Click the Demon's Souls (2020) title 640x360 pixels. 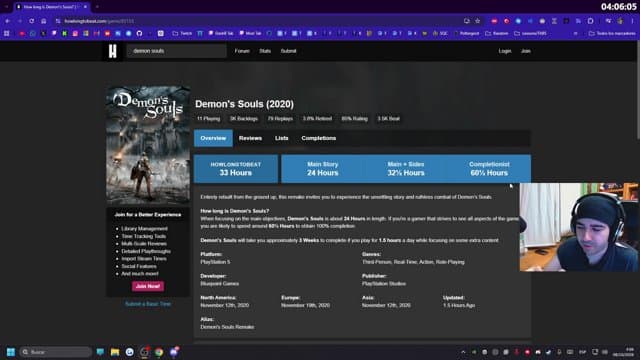point(244,104)
